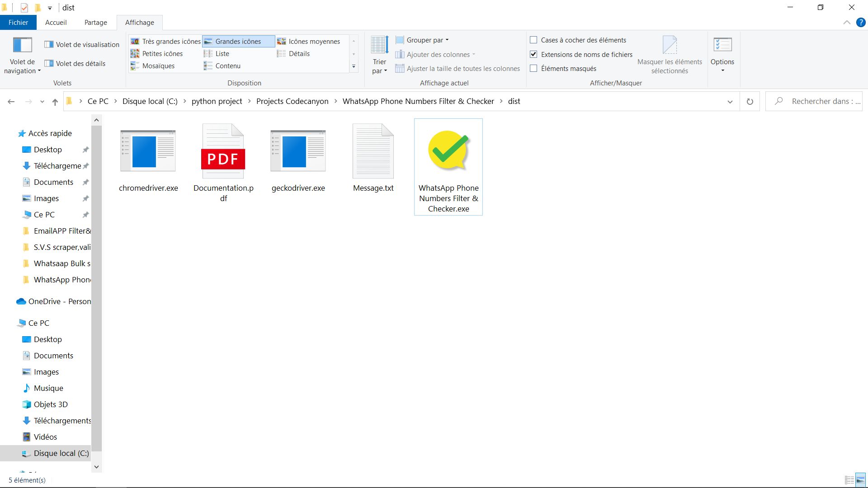
Task: Click sidebar scrollbar down arrow
Action: pos(96,467)
